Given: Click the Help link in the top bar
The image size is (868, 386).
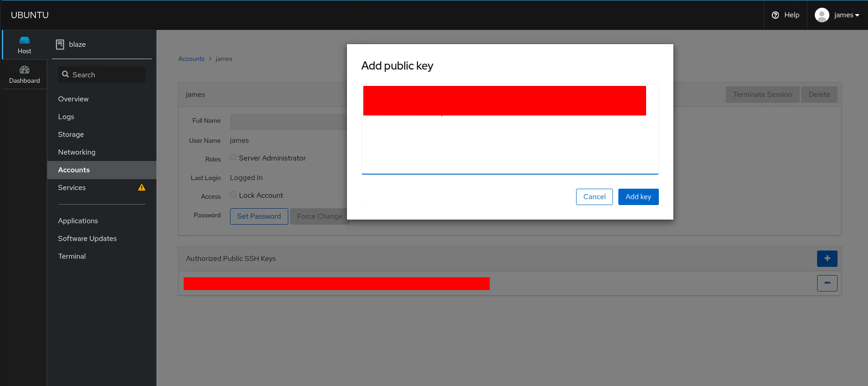Looking at the screenshot, I should pyautogui.click(x=786, y=15).
